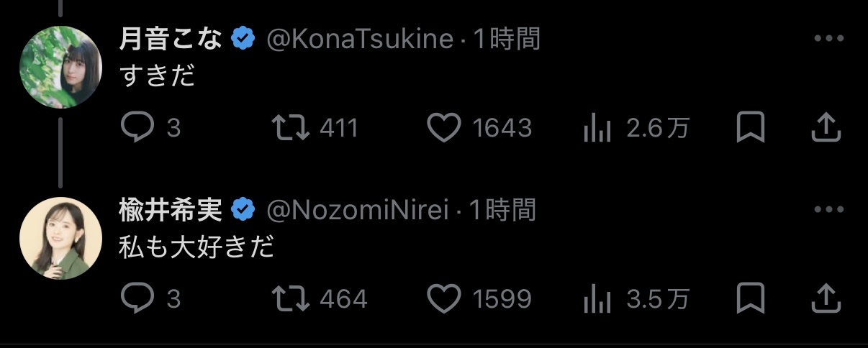View analytics for the すきだ tweet
Image resolution: width=868 pixels, height=348 pixels.
[597, 129]
